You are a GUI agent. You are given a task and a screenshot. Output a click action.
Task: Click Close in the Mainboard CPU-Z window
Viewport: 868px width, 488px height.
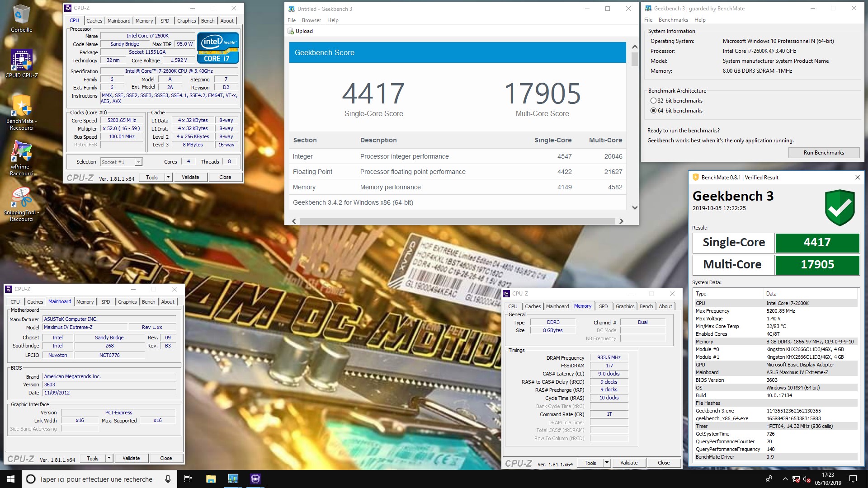click(166, 458)
